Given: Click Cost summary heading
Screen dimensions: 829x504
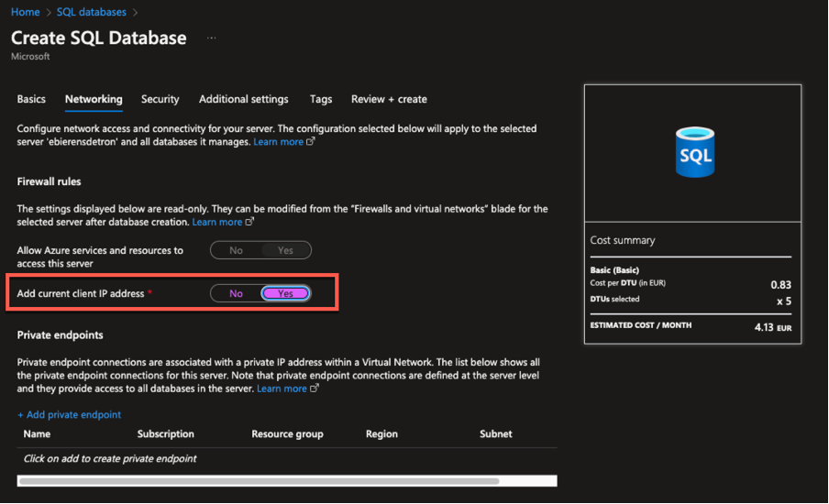Looking at the screenshot, I should coord(623,240).
